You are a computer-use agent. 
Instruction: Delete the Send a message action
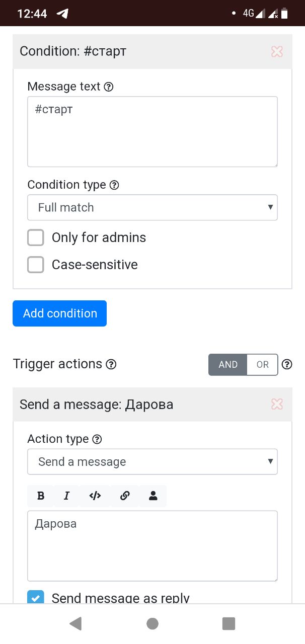pyautogui.click(x=277, y=404)
